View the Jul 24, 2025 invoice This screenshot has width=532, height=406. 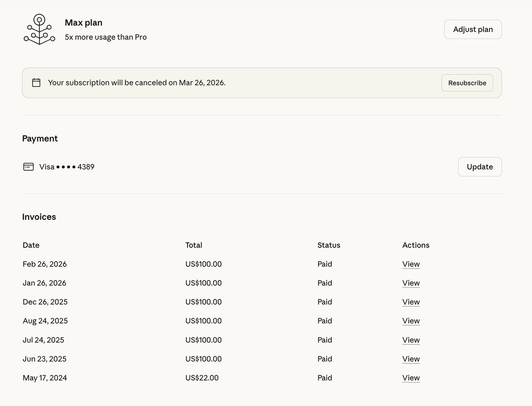click(411, 340)
